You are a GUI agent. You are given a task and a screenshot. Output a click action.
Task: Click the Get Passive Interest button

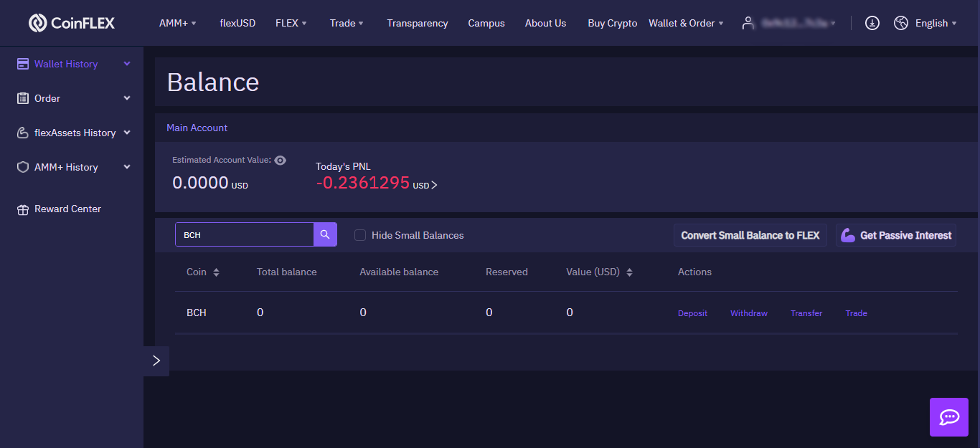click(896, 235)
